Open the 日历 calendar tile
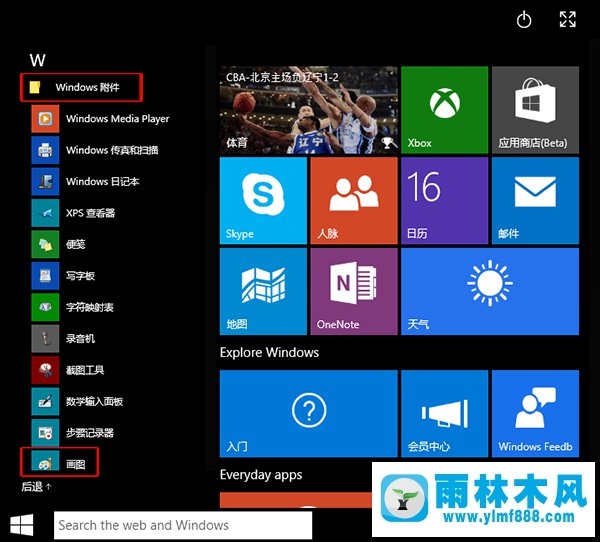Screen dimensions: 600x542 pos(445,201)
